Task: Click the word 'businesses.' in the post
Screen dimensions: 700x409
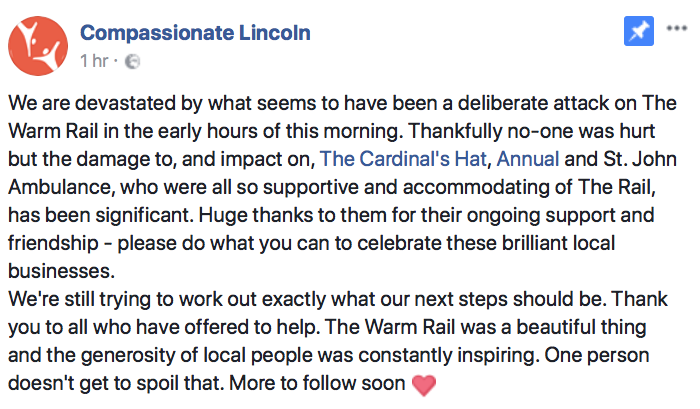Action: click(x=62, y=271)
